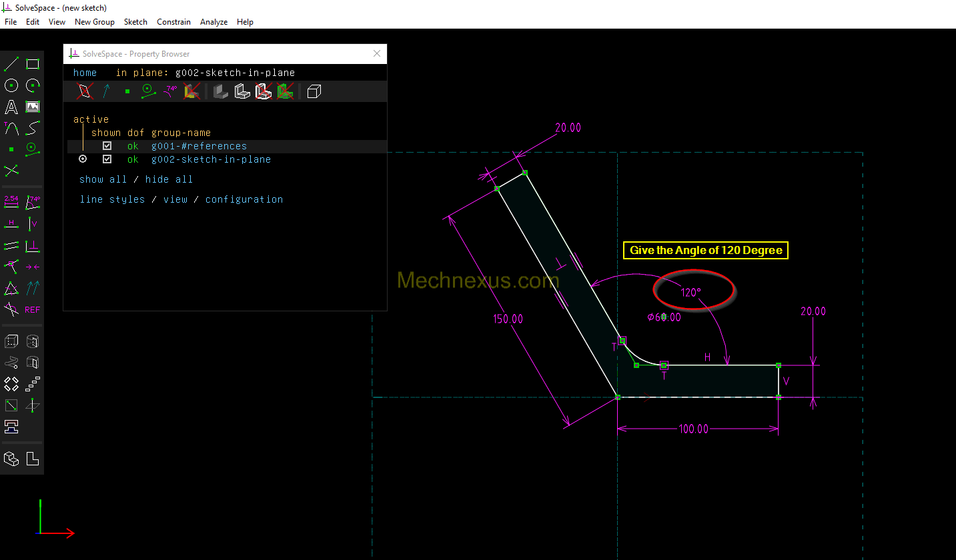Select the Line Segment sketch tool
The image size is (956, 560).
pyautogui.click(x=11, y=65)
